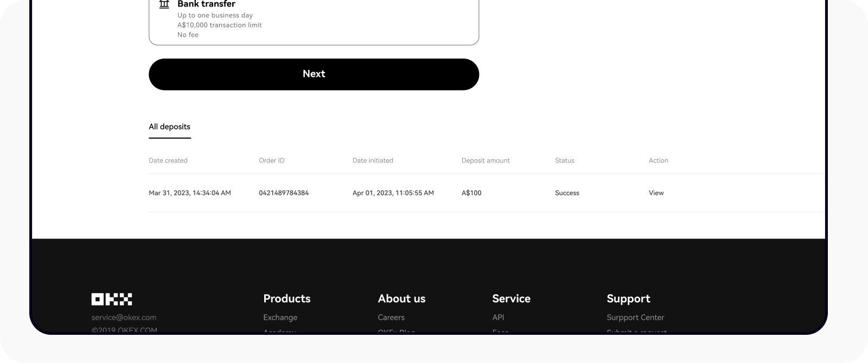Click the Date initiated column header
Viewport: 868px width, 363px height.
[x=373, y=160]
